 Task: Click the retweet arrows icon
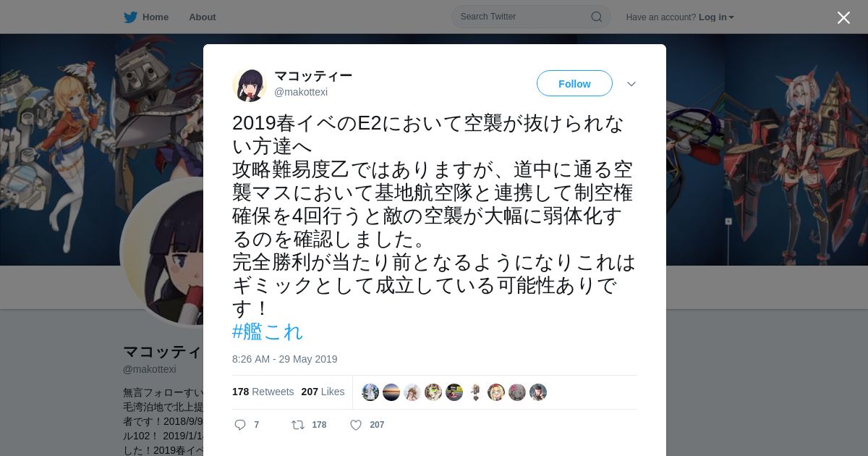pos(297,425)
